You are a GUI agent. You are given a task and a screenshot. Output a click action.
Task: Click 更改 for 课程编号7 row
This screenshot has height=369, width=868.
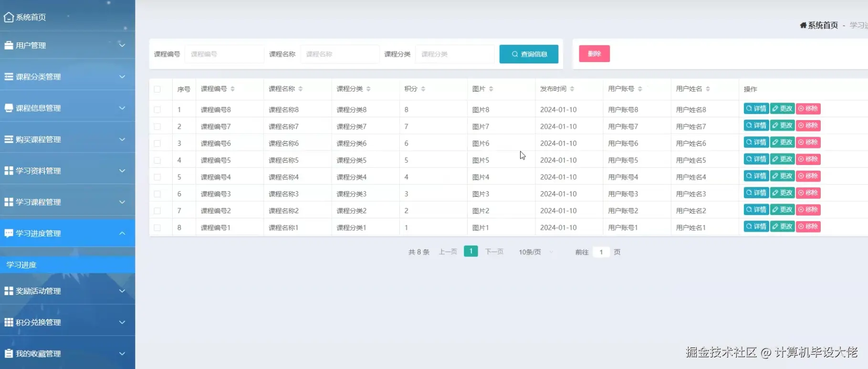point(782,125)
